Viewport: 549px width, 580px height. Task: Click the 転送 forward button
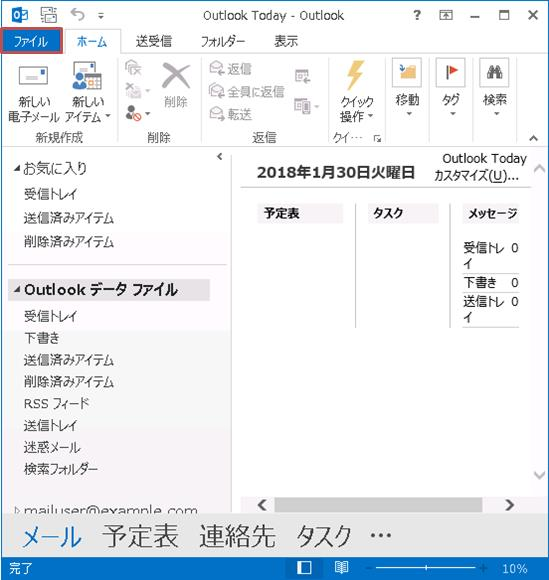coord(230,114)
